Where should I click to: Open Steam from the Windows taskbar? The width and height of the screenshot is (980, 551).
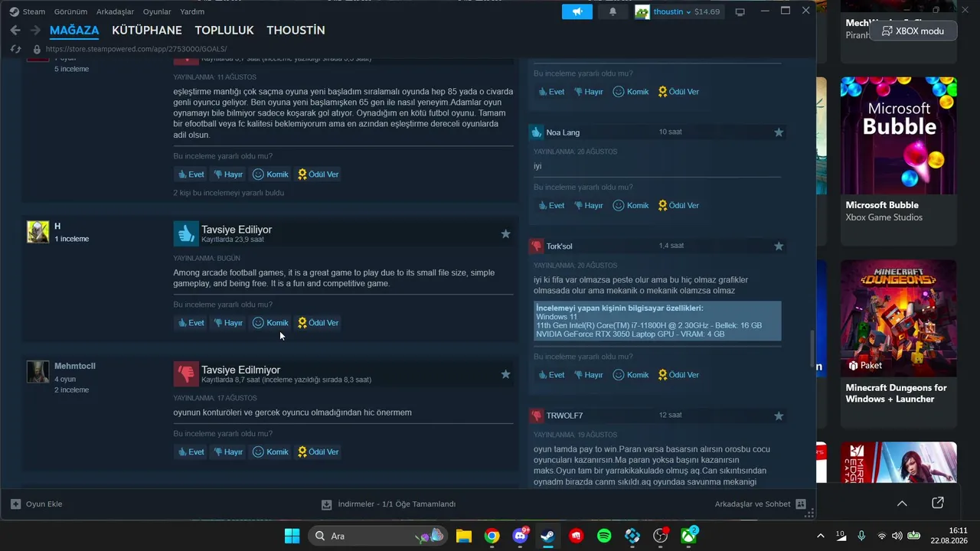pyautogui.click(x=547, y=536)
